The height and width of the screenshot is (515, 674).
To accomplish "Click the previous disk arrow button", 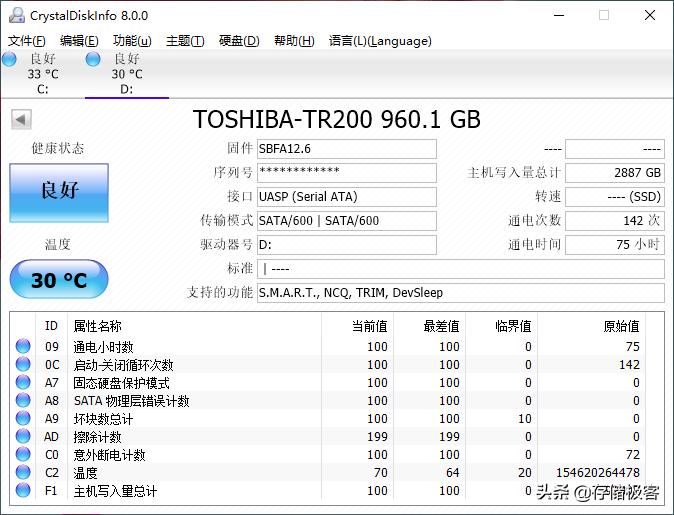I will [x=21, y=119].
